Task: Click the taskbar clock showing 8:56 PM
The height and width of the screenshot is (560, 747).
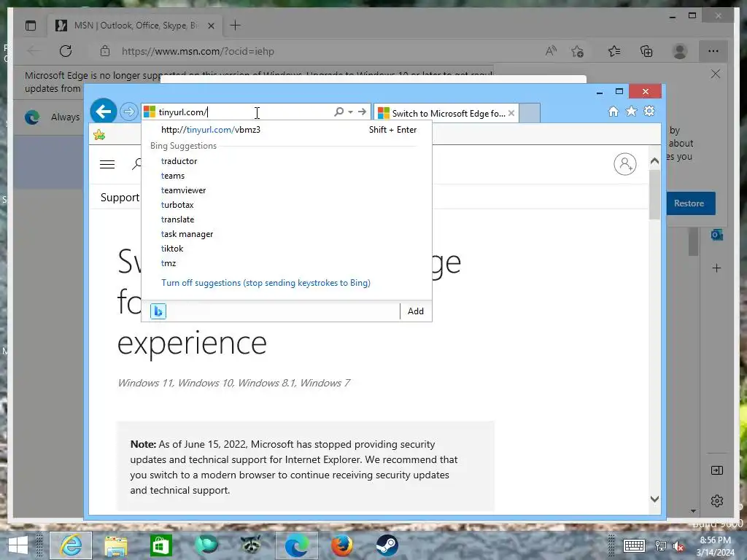Action: [x=715, y=545]
